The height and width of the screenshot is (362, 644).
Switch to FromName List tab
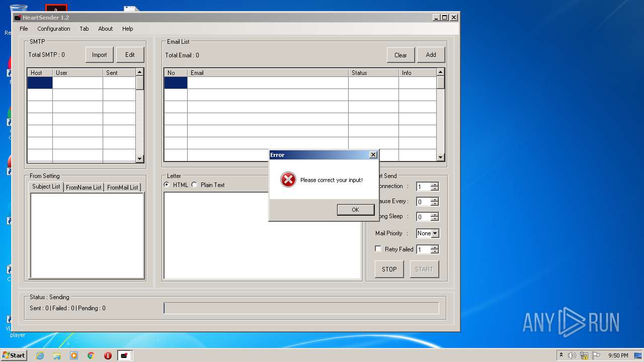click(x=84, y=188)
